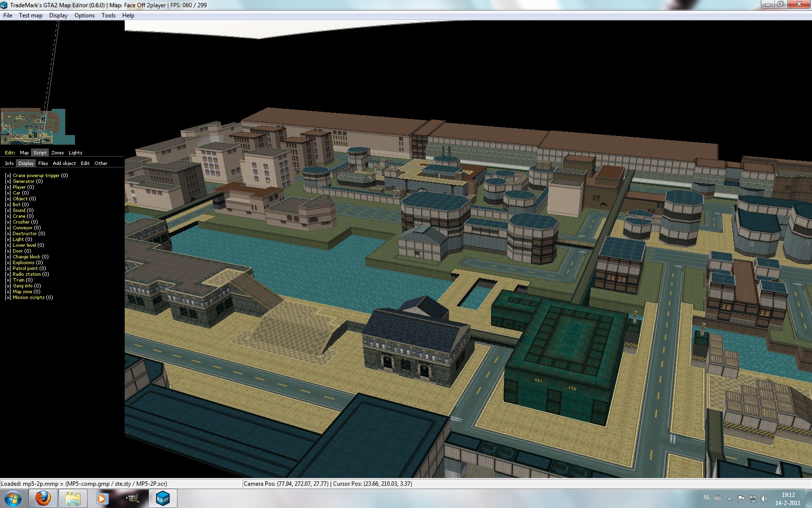This screenshot has height=508, width=812.
Task: Uncheck the Player display checkbox
Action: point(8,187)
